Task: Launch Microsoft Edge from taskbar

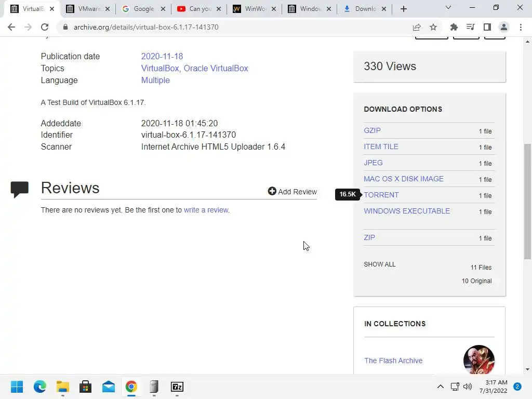Action: pos(39,387)
